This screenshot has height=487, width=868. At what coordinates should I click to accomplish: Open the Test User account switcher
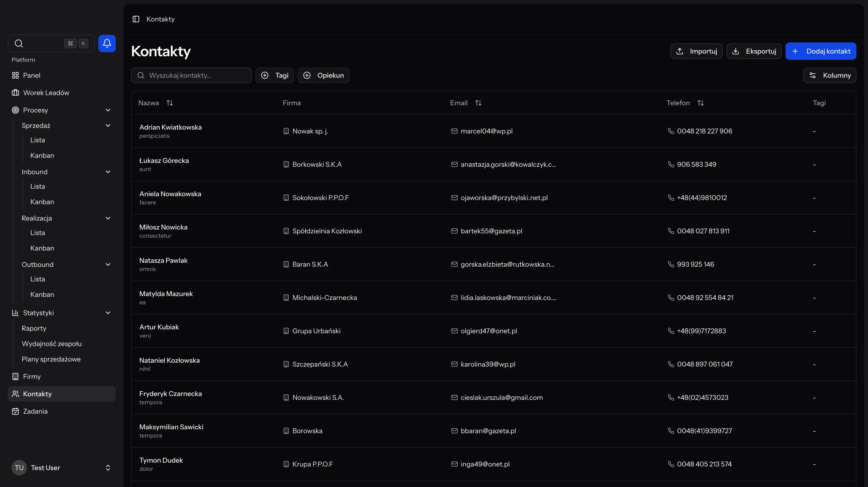click(108, 467)
